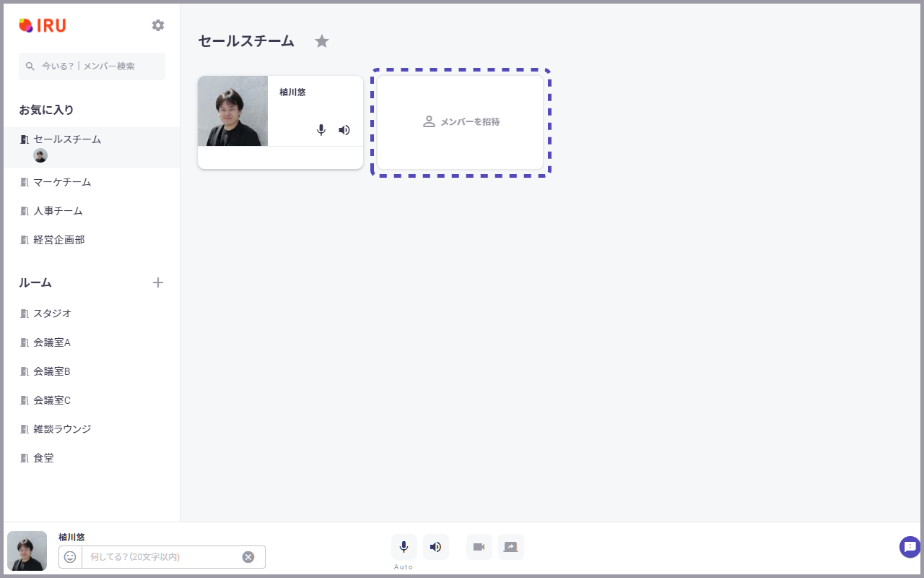This screenshot has width=924, height=578.
Task: Open 経営企画部 room
Action: tap(92, 240)
